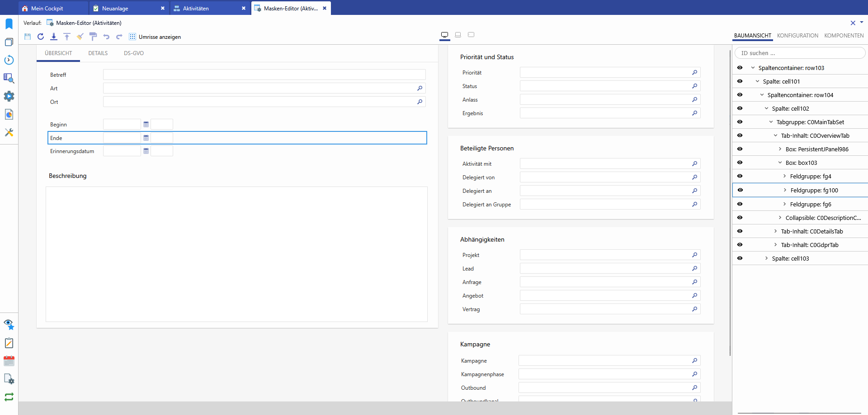Image resolution: width=868 pixels, height=415 pixels.
Task: Click the wrench and screwdriver tools icon
Action: coord(9,132)
